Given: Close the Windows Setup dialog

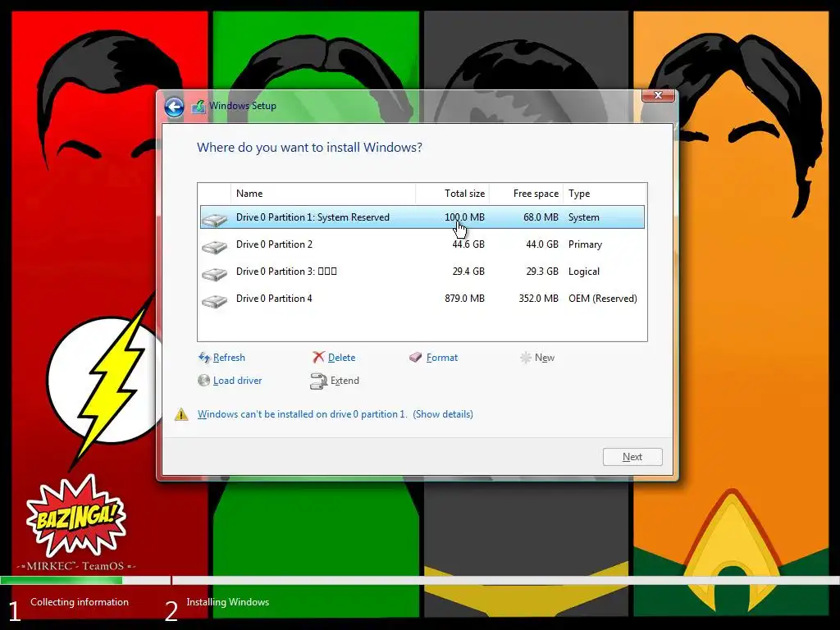Looking at the screenshot, I should 658,95.
